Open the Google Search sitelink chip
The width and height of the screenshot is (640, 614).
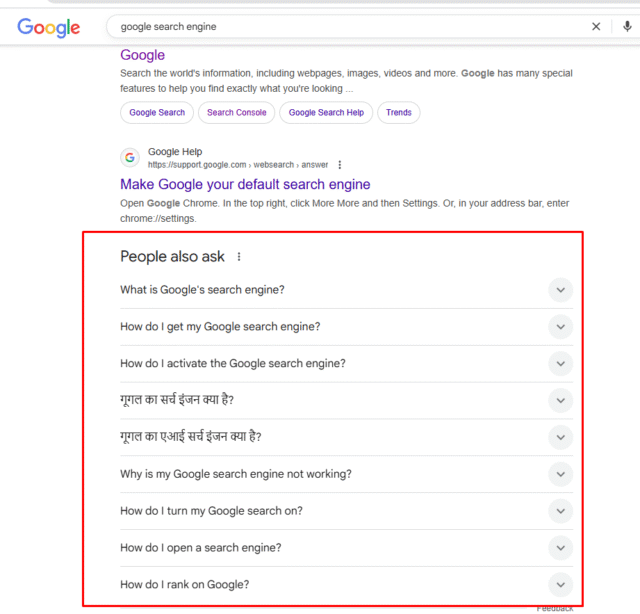tap(157, 112)
